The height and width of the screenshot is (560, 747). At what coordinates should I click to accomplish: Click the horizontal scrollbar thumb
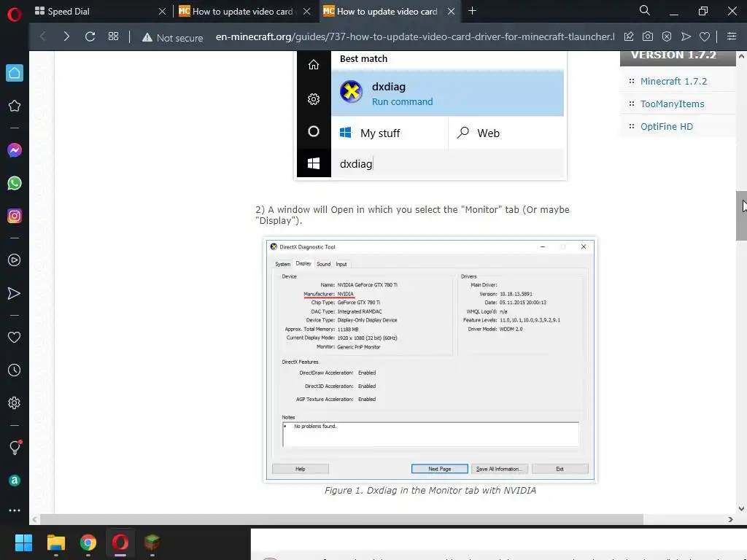[341, 519]
